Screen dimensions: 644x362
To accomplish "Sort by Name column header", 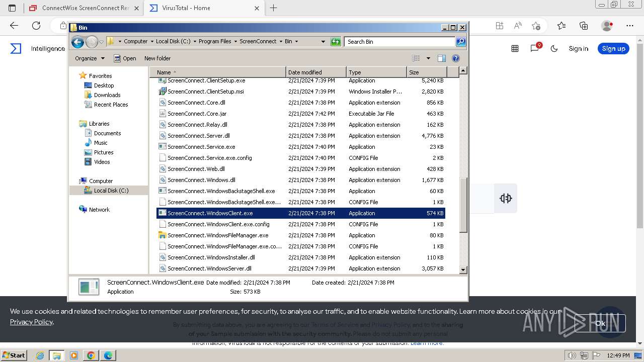I will click(x=218, y=72).
